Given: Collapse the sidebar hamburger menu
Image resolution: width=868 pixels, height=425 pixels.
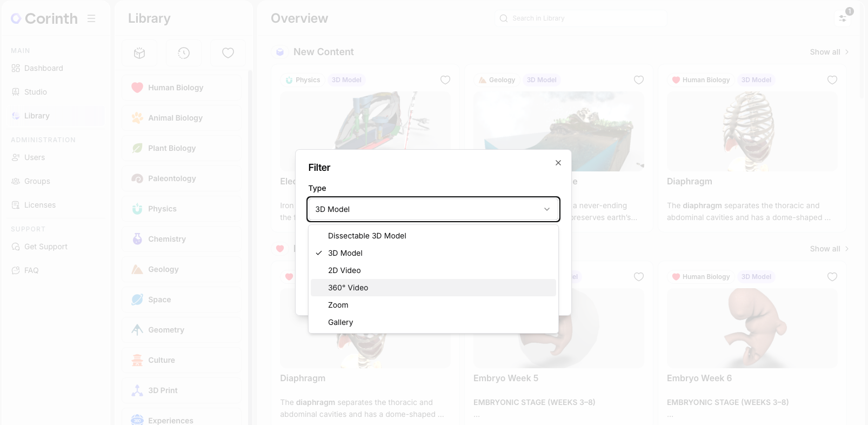Looking at the screenshot, I should (91, 18).
